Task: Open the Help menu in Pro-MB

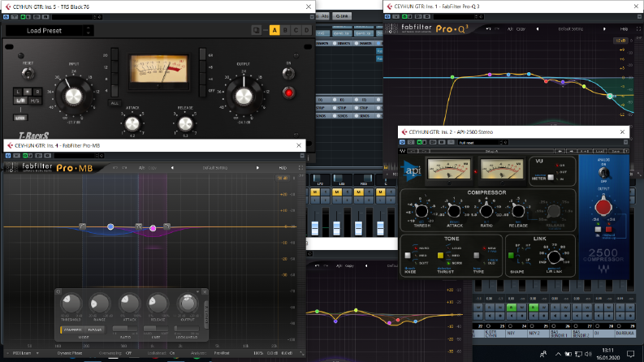Action: point(283,168)
